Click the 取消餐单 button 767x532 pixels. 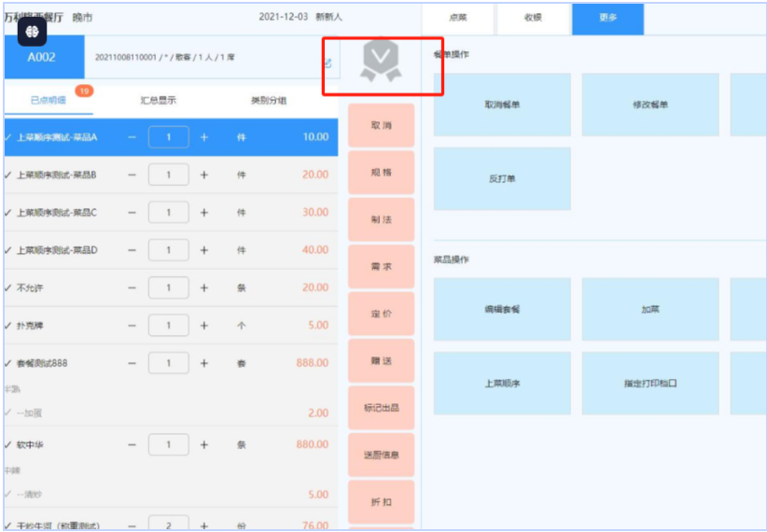(502, 105)
